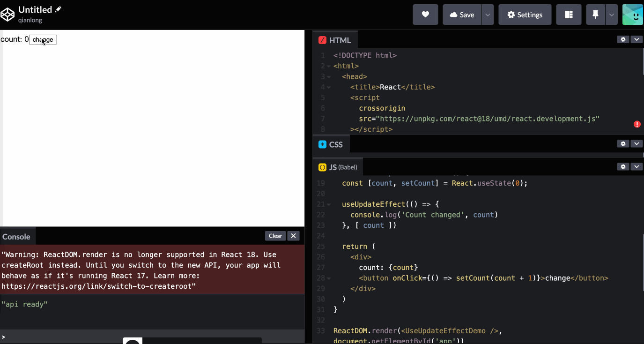Viewport: 644px width, 344px height.
Task: Open CSS editor gear settings
Action: tap(623, 144)
